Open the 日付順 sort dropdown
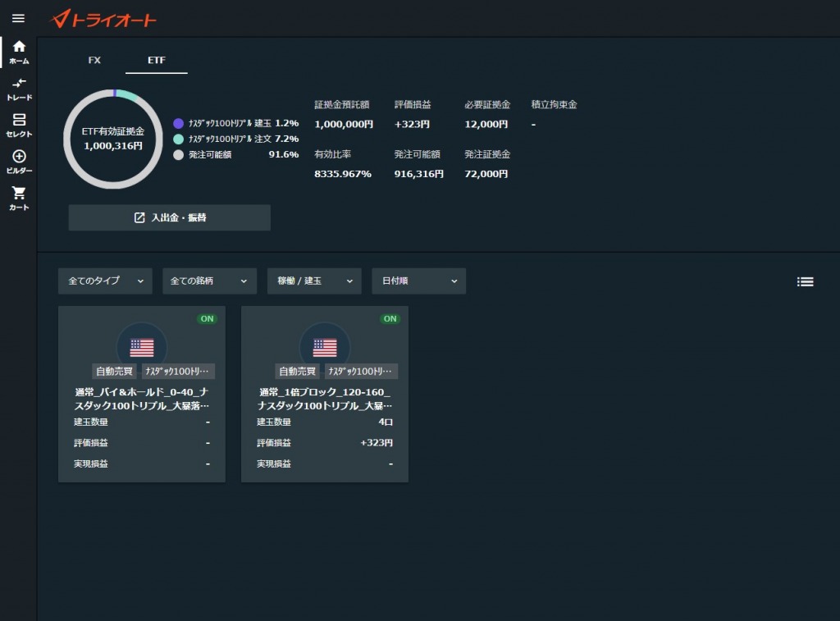Screen dimensions: 840x621 pos(418,281)
